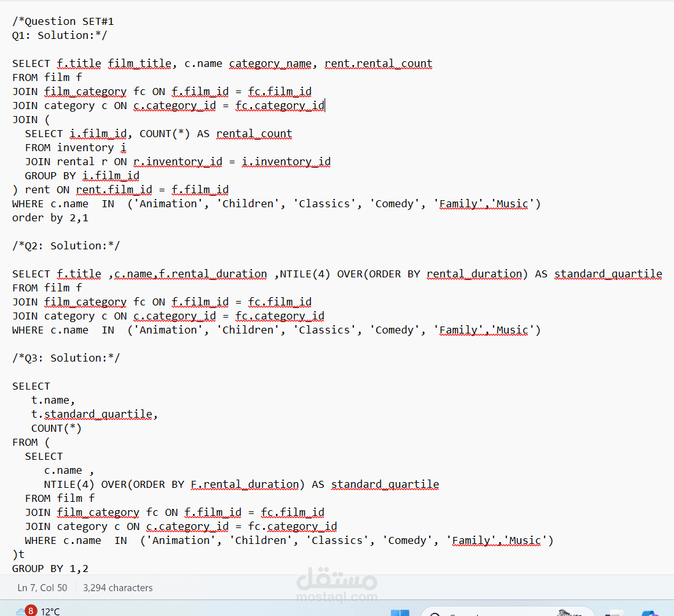The height and width of the screenshot is (616, 674).
Task: Click the 't.name,' line
Action: 54,400
